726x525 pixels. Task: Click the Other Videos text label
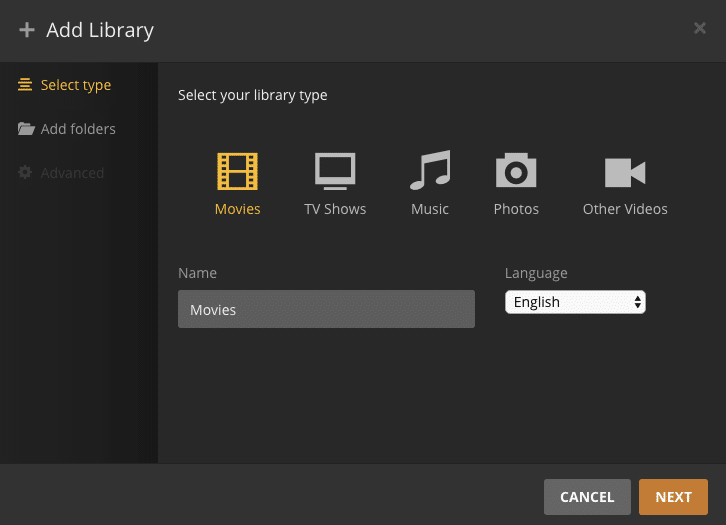tap(625, 209)
